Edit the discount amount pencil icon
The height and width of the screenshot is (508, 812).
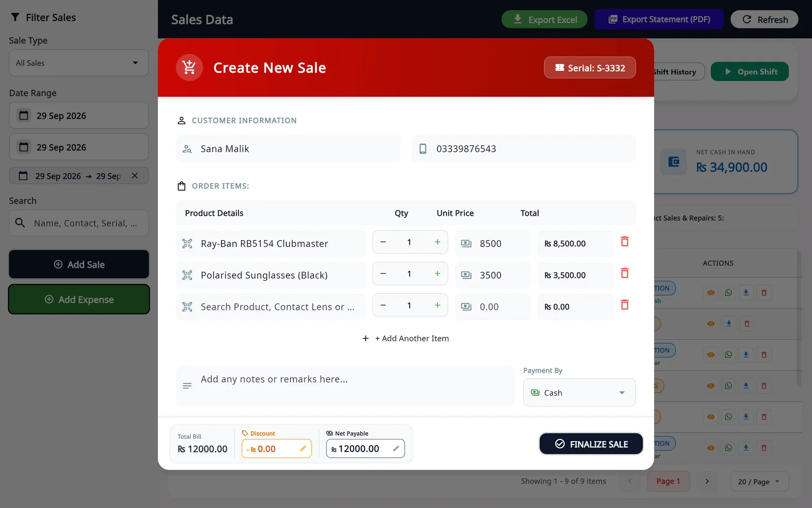click(303, 449)
